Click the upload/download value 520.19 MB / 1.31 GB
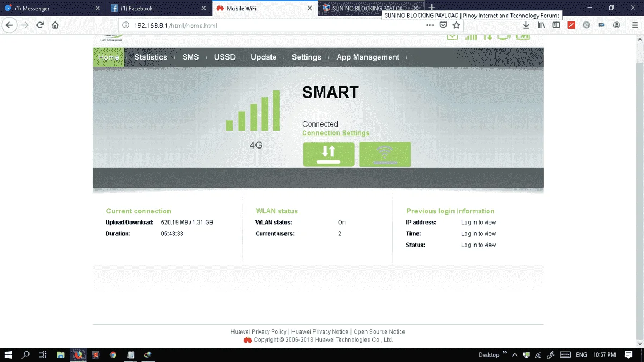The image size is (644, 362). [187, 223]
